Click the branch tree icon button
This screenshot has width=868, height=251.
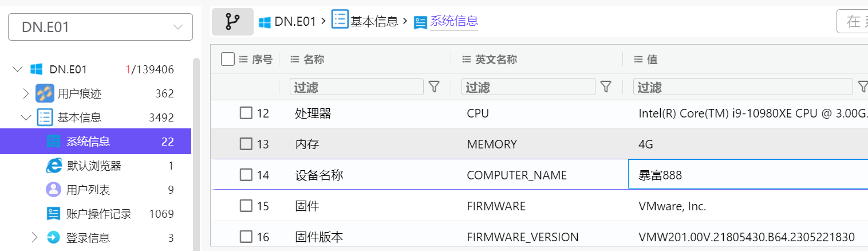232,22
